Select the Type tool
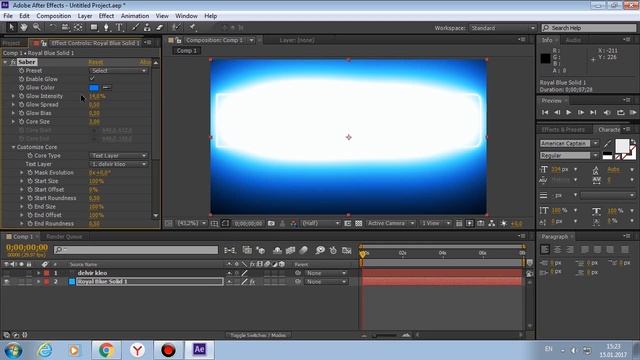This screenshot has height=360, width=640. click(x=119, y=27)
